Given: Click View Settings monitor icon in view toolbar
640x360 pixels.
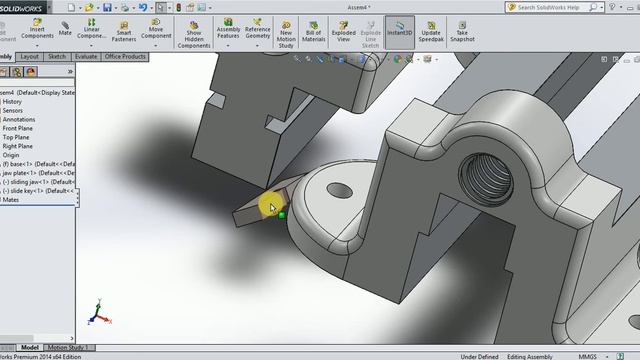Looking at the screenshot, I should point(427,60).
